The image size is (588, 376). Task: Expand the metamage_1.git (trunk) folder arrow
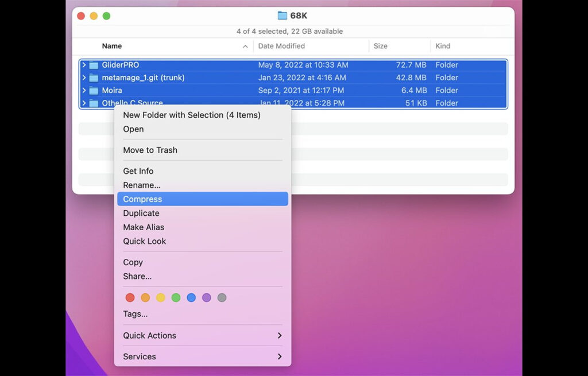tap(84, 78)
